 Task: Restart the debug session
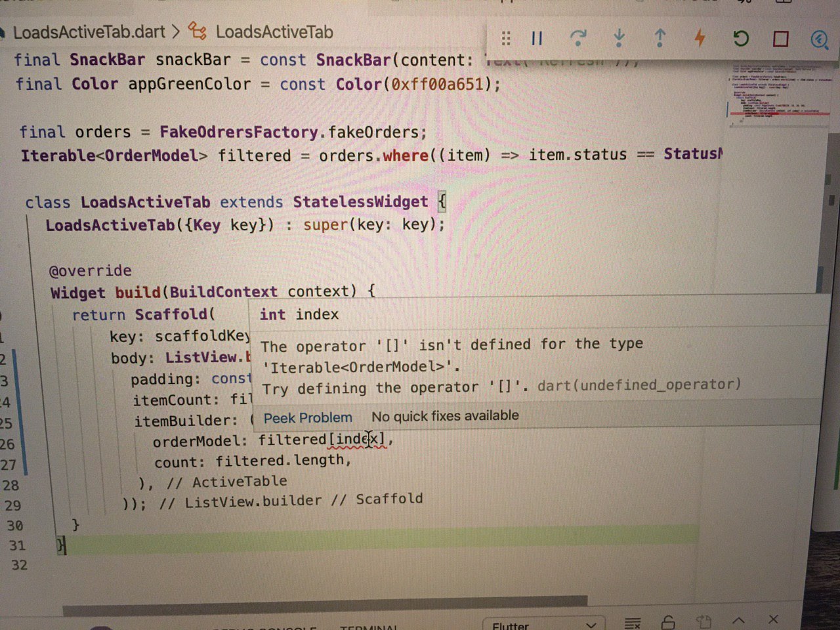coord(740,39)
